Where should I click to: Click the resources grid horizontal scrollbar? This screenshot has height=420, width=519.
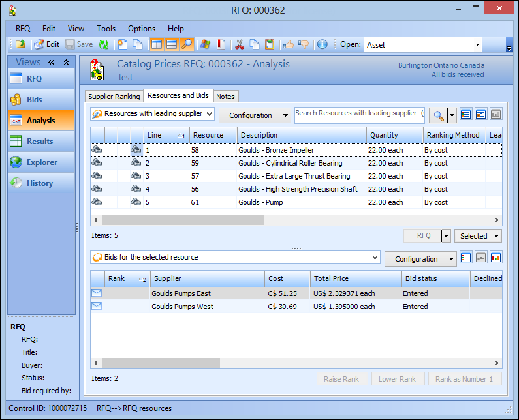(183, 220)
